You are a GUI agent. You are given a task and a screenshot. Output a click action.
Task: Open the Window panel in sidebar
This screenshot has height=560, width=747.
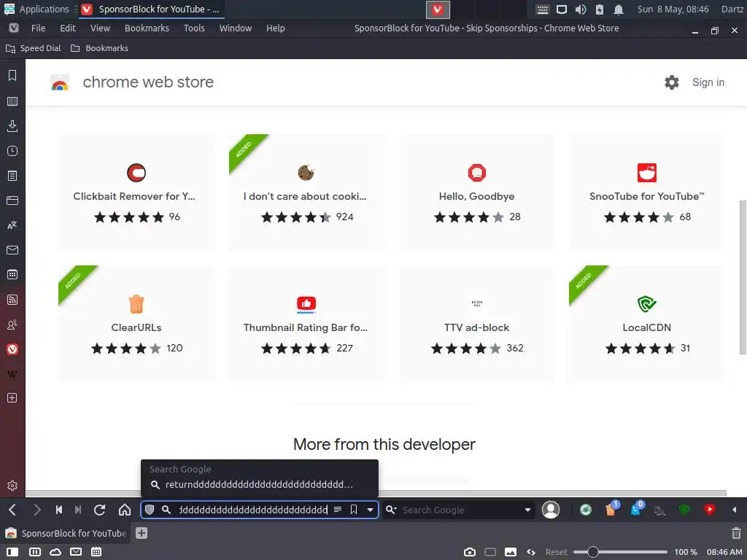(12, 201)
